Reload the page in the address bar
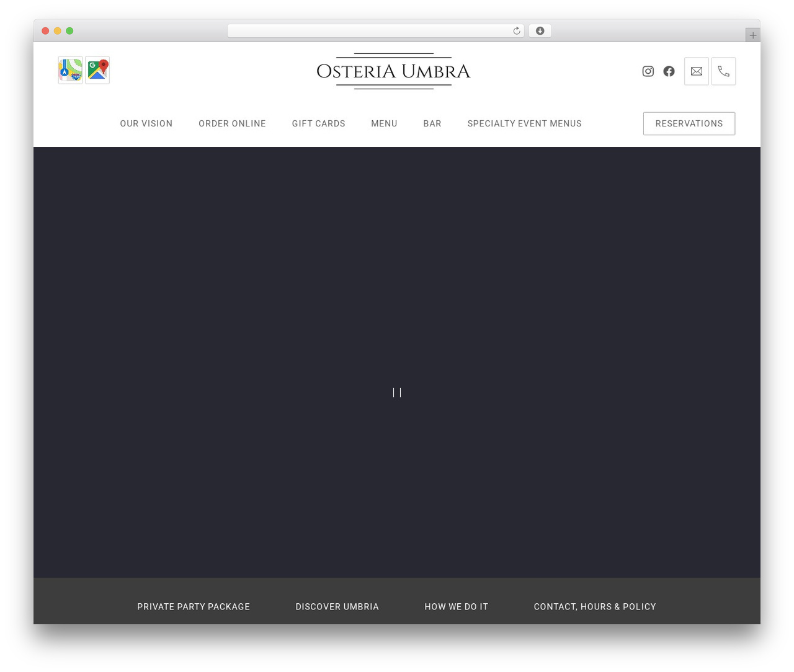 coord(517,31)
